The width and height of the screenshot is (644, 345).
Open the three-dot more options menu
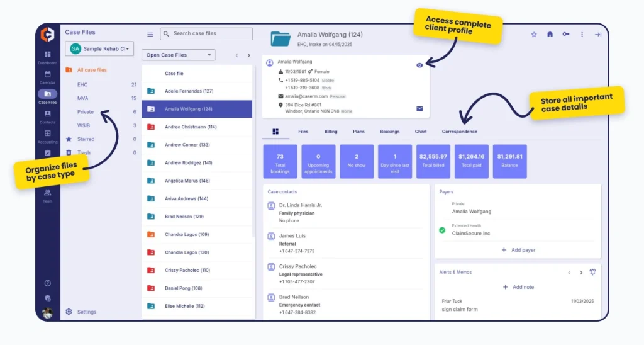pyautogui.click(x=582, y=35)
